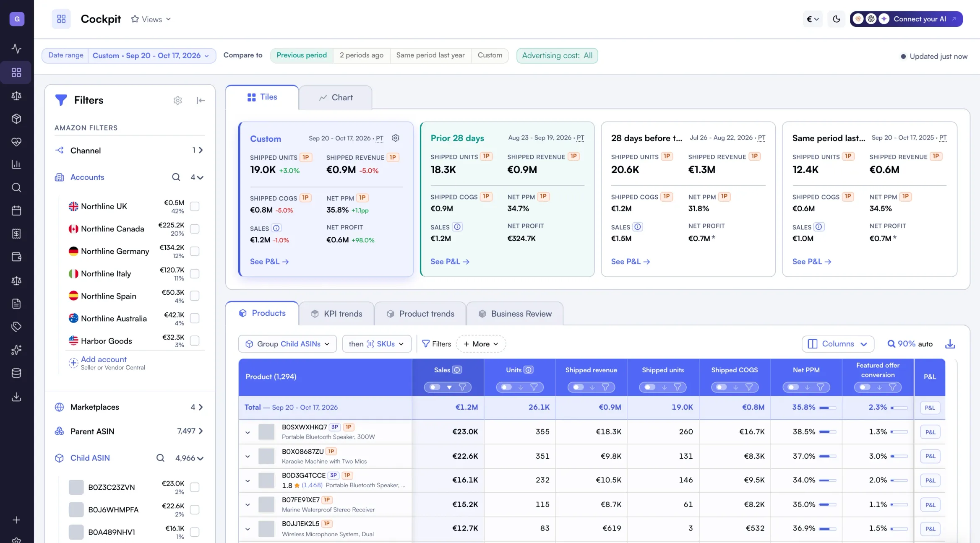Click the Cockpit grid icon beside title
Image resolution: width=980 pixels, height=543 pixels.
[x=61, y=19]
